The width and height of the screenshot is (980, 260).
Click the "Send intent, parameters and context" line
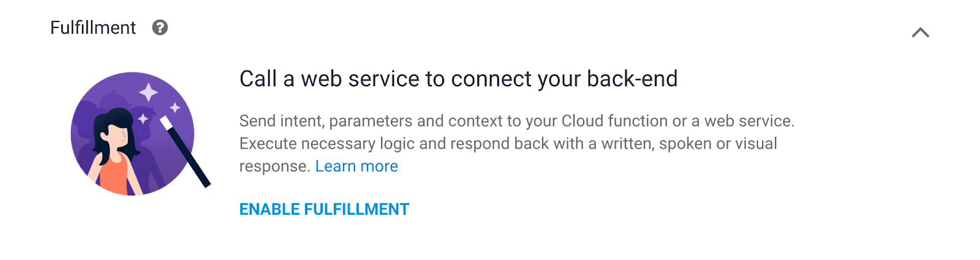click(x=516, y=121)
